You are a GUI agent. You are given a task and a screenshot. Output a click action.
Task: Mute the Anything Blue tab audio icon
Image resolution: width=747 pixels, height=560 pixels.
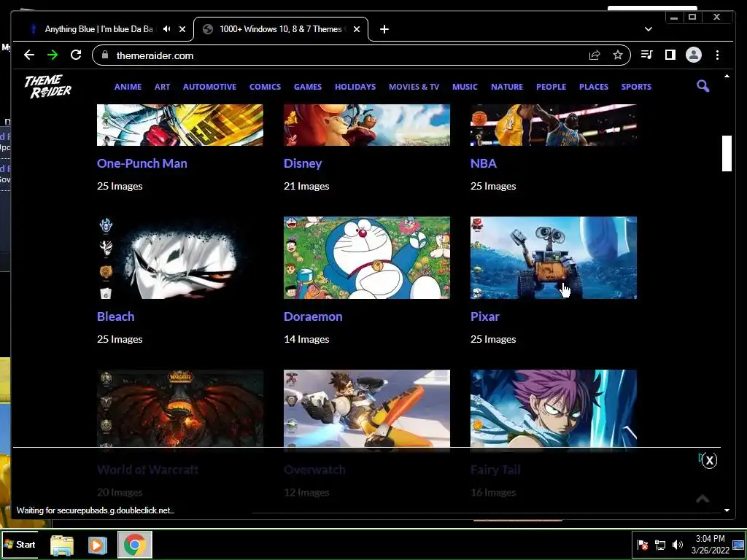click(167, 29)
